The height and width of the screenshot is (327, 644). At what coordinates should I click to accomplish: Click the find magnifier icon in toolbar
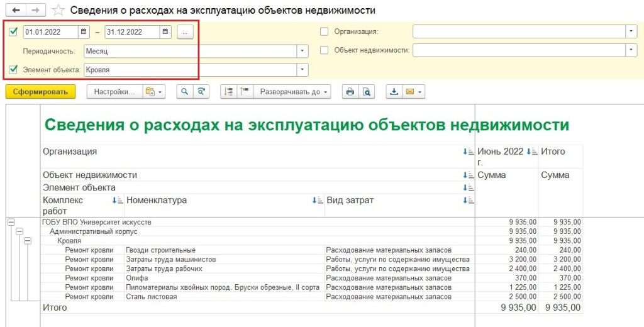click(x=184, y=92)
